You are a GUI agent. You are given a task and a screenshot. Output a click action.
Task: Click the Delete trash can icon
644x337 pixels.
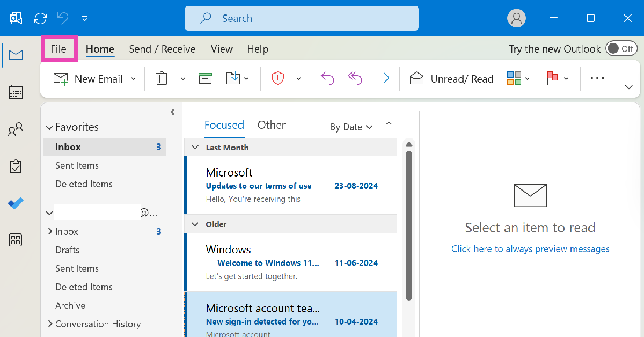point(162,79)
